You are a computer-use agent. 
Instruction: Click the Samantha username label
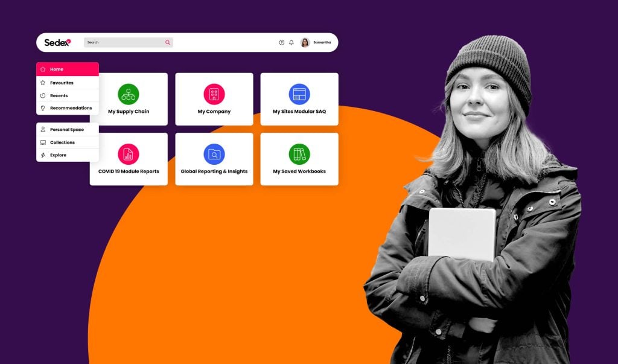[322, 43]
